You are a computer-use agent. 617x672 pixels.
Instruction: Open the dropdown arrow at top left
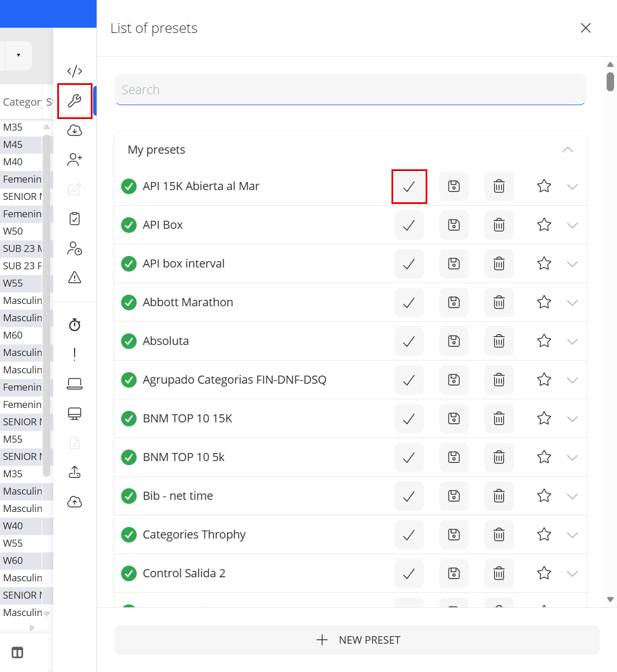(x=19, y=55)
